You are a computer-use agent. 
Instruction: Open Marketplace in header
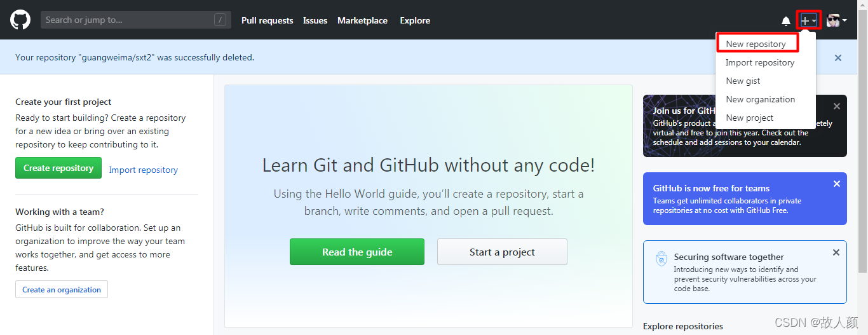[x=362, y=20]
